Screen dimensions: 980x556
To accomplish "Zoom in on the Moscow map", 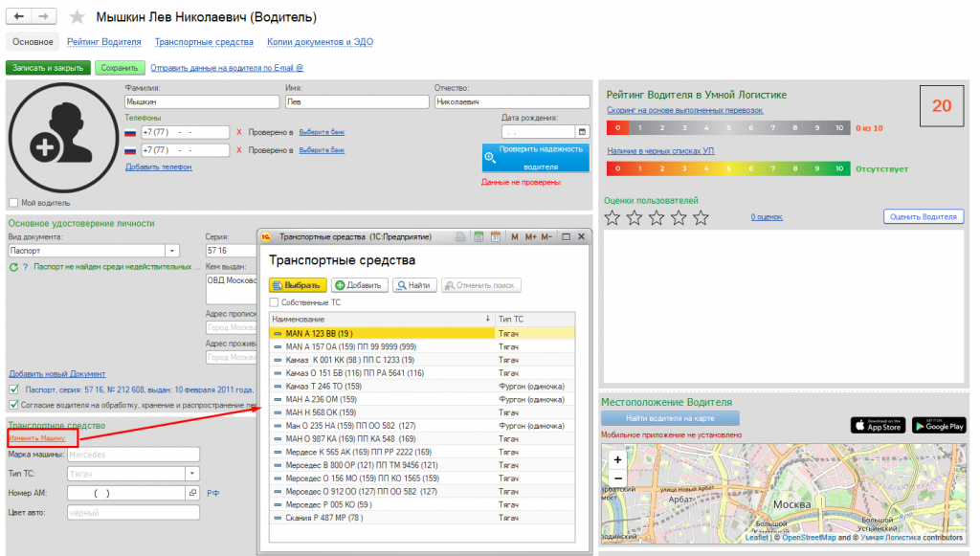I will 617,459.
